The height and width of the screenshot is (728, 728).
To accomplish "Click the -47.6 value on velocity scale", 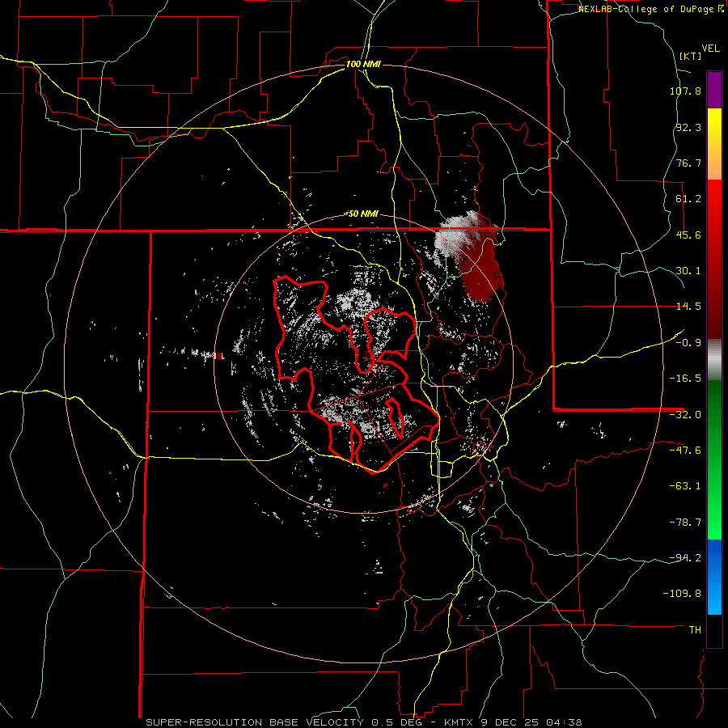I will point(685,451).
